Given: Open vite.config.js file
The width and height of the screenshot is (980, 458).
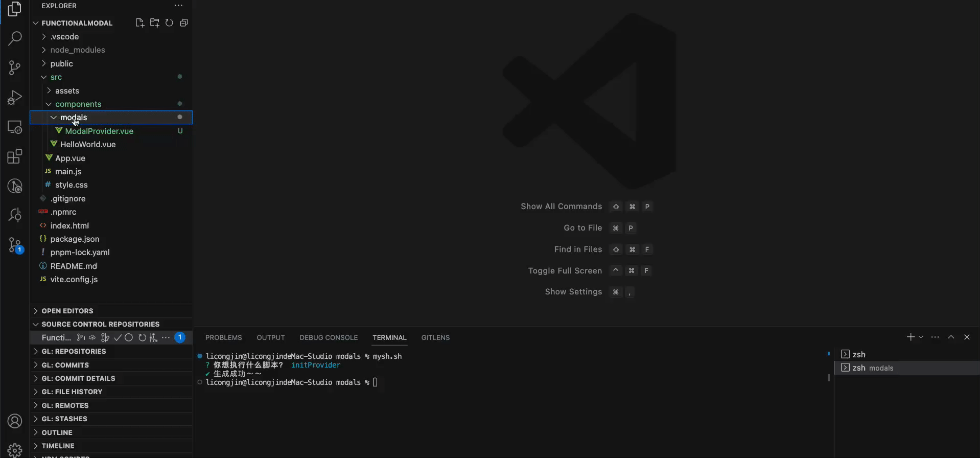Looking at the screenshot, I should 111,280.
